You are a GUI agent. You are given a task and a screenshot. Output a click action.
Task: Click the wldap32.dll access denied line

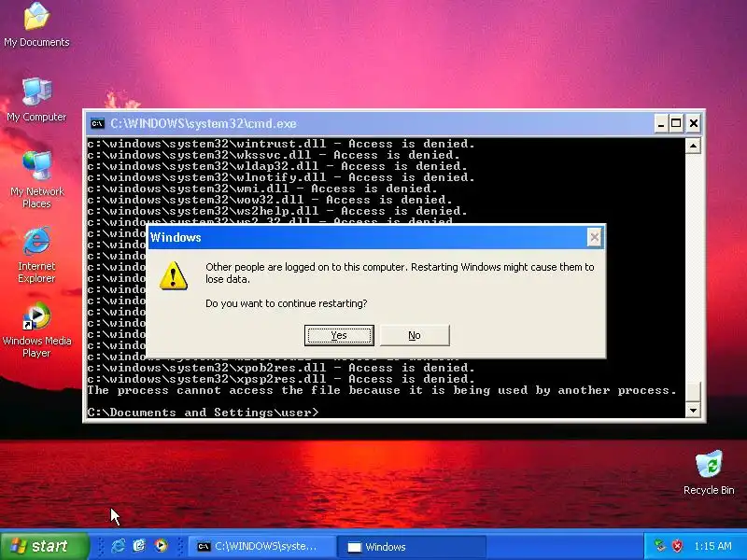[277, 166]
